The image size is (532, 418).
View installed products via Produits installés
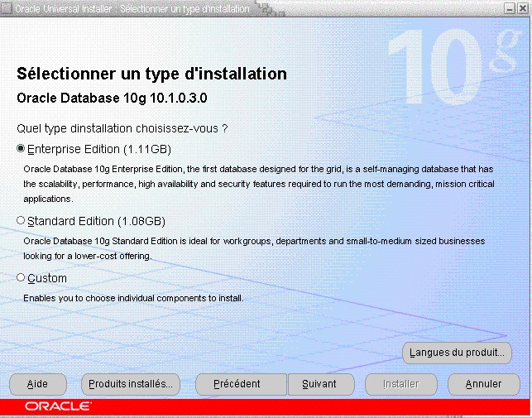(x=131, y=384)
